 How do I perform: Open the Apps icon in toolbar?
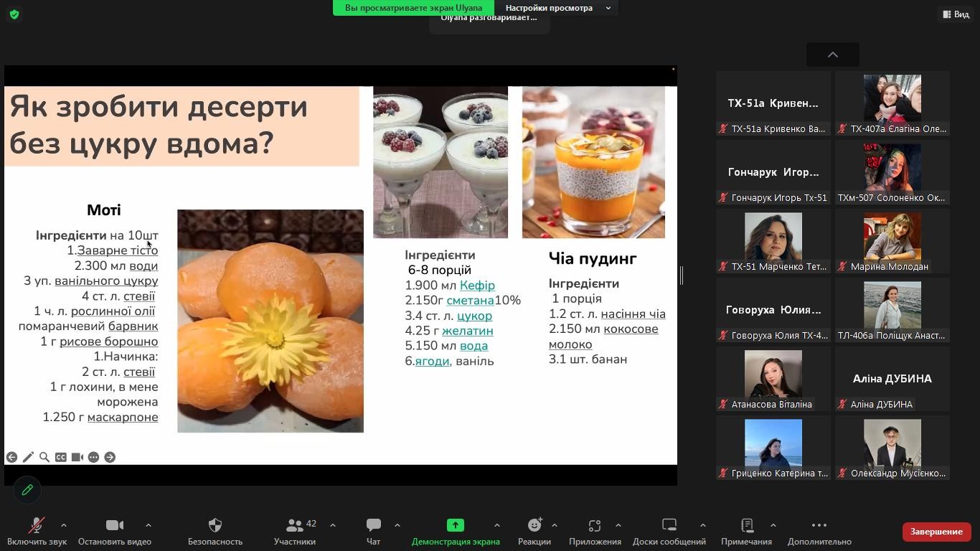pyautogui.click(x=594, y=526)
